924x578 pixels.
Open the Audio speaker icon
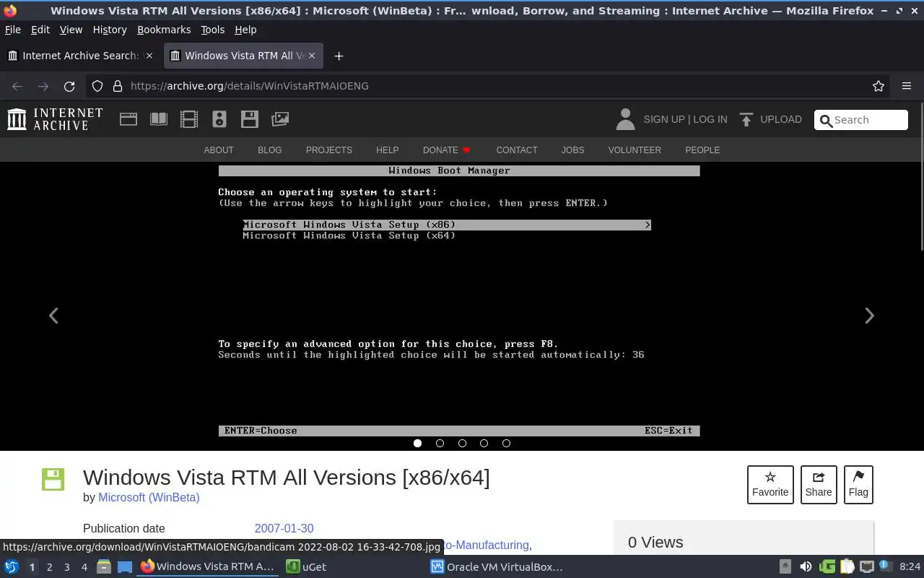[x=219, y=119]
